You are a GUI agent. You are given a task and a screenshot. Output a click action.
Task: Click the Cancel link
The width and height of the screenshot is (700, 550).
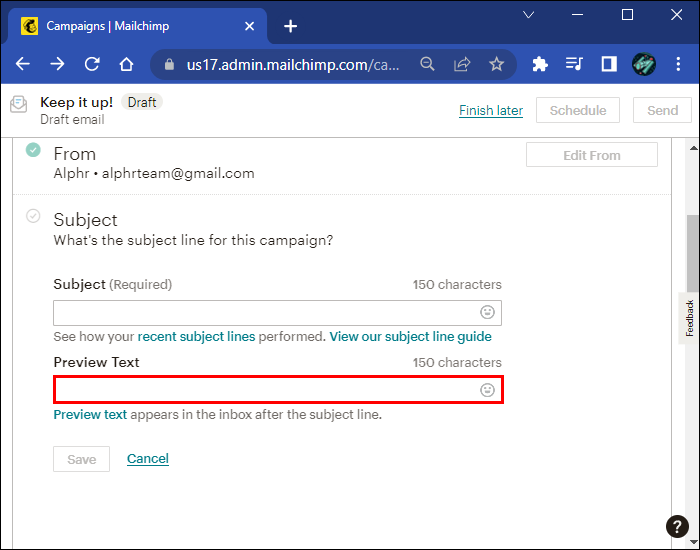click(x=148, y=458)
